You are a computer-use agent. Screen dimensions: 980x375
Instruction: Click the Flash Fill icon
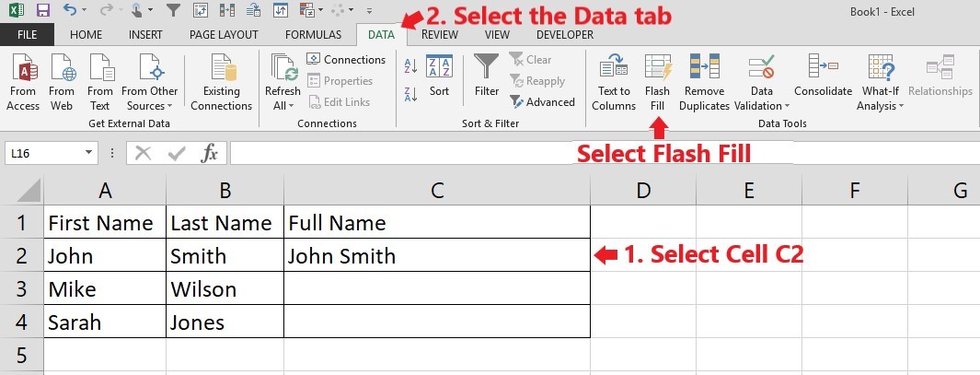pyautogui.click(x=658, y=67)
